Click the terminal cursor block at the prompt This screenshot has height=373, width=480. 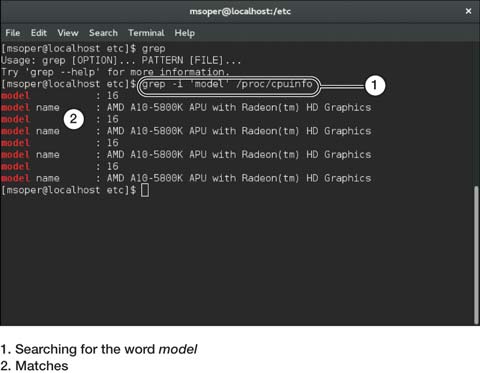tap(145, 190)
